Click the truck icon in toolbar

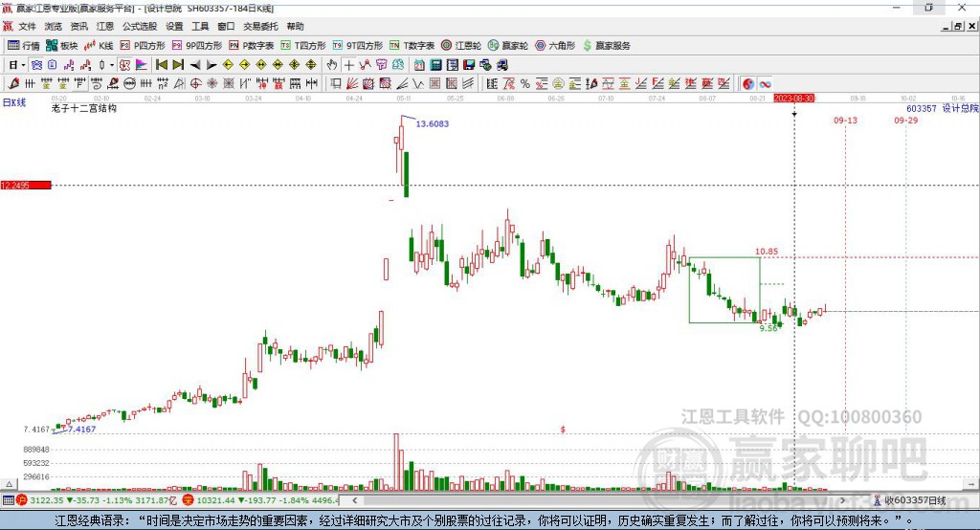pyautogui.click(x=501, y=65)
